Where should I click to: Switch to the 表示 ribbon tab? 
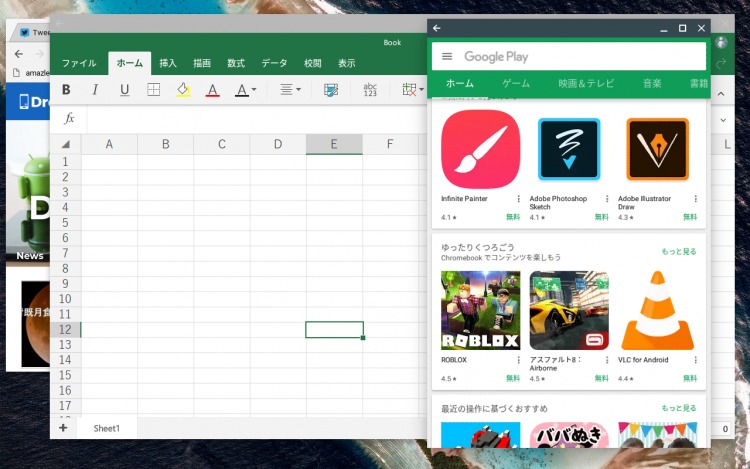[x=346, y=63]
